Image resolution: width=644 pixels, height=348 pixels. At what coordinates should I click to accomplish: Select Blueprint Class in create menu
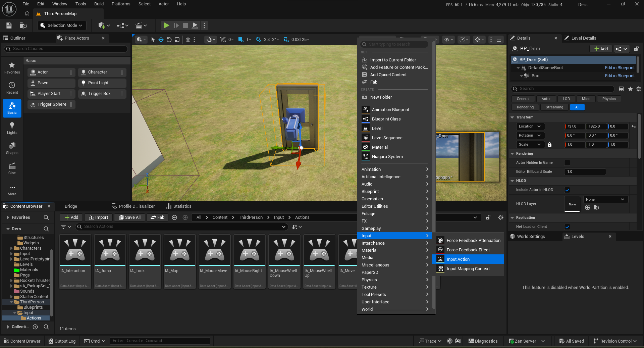point(386,119)
